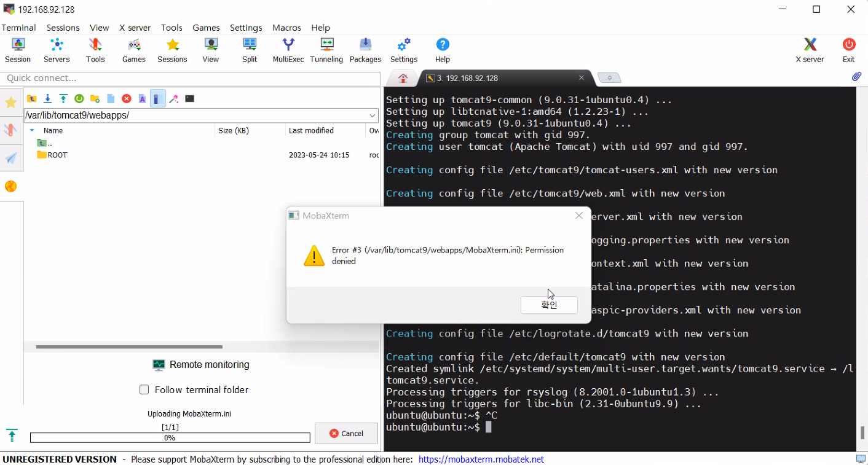Click the /var/lib/tomcat9/webapps/ path field
The width and height of the screenshot is (868, 465).
[x=195, y=115]
